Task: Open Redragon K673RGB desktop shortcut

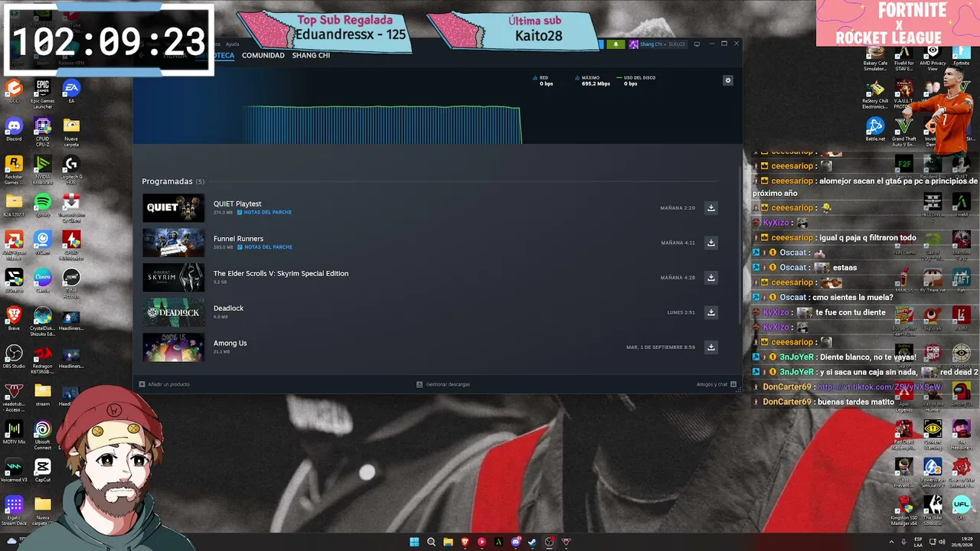Action: tap(43, 359)
